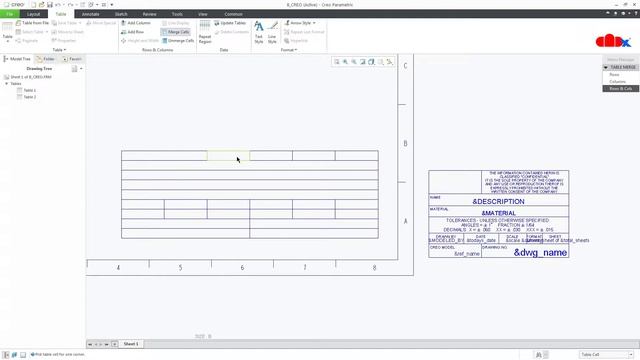Click add new sheet plus button
The height and width of the screenshot is (360, 640).
tap(115, 344)
